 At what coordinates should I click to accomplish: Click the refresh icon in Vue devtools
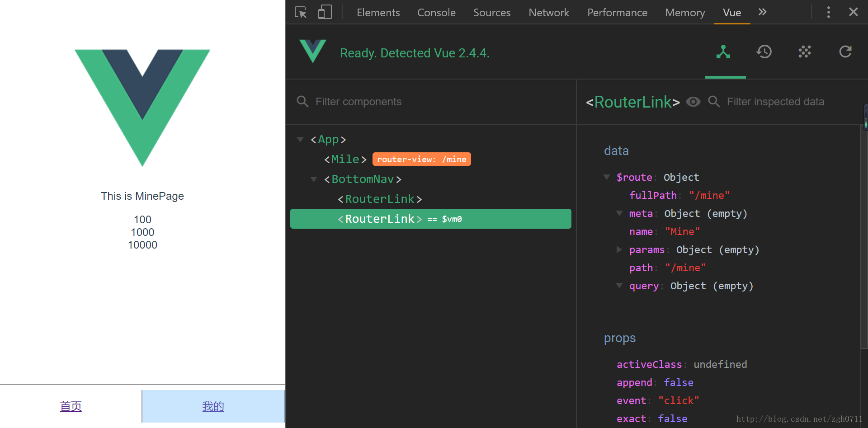pos(845,52)
